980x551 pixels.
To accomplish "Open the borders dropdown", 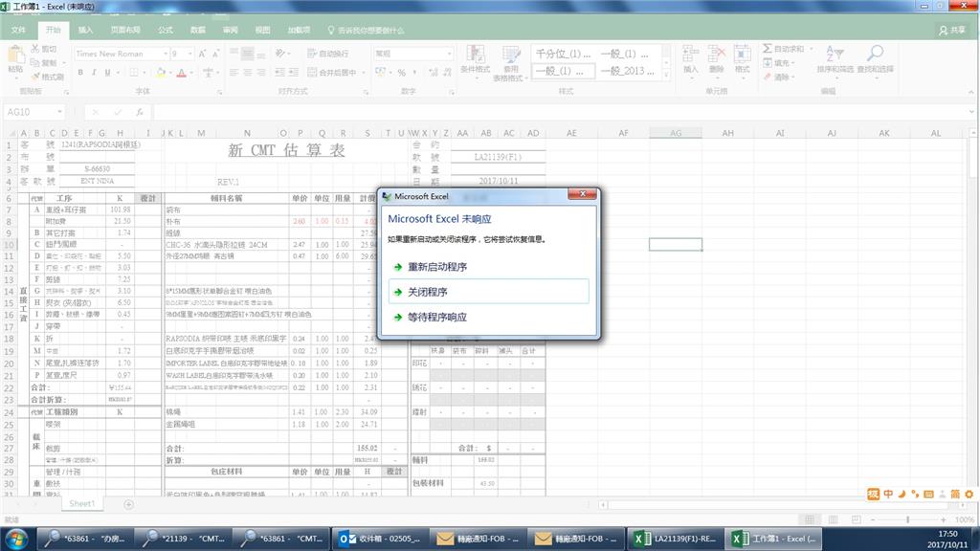I will click(143, 73).
